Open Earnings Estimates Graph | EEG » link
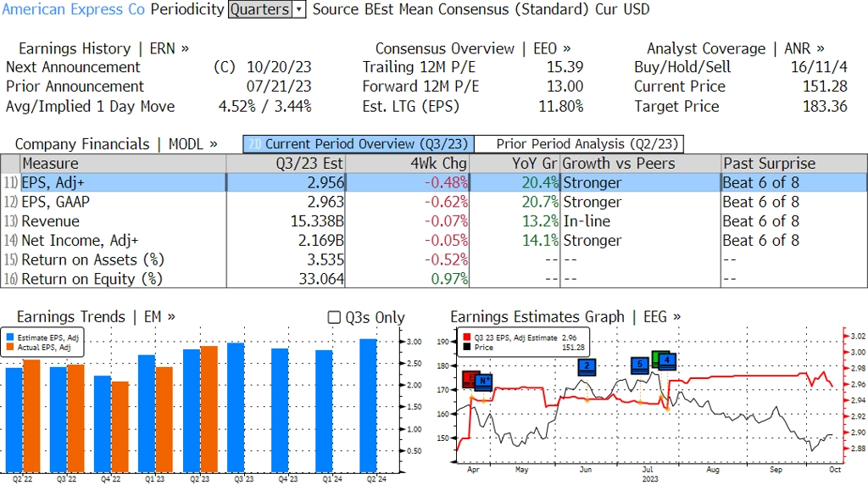The width and height of the screenshot is (868, 485). (x=565, y=316)
